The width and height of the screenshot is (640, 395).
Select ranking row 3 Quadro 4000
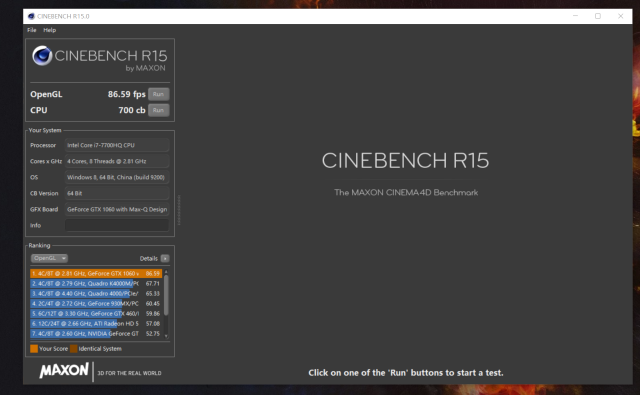click(x=96, y=293)
